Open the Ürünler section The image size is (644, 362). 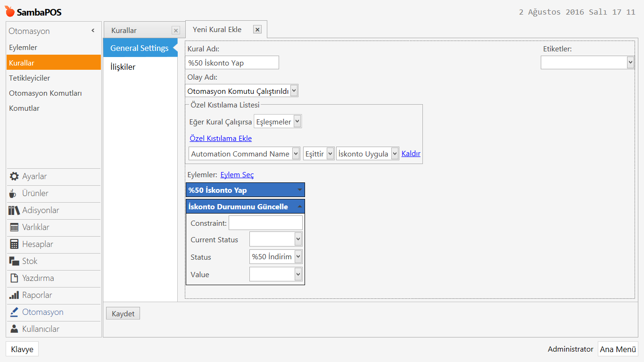click(54, 193)
